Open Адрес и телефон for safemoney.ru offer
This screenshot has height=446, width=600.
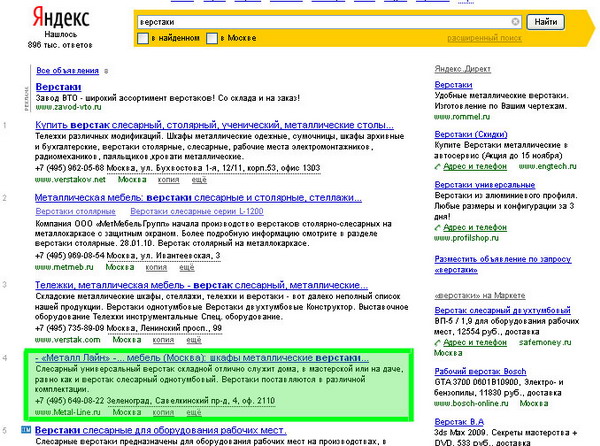coord(475,342)
